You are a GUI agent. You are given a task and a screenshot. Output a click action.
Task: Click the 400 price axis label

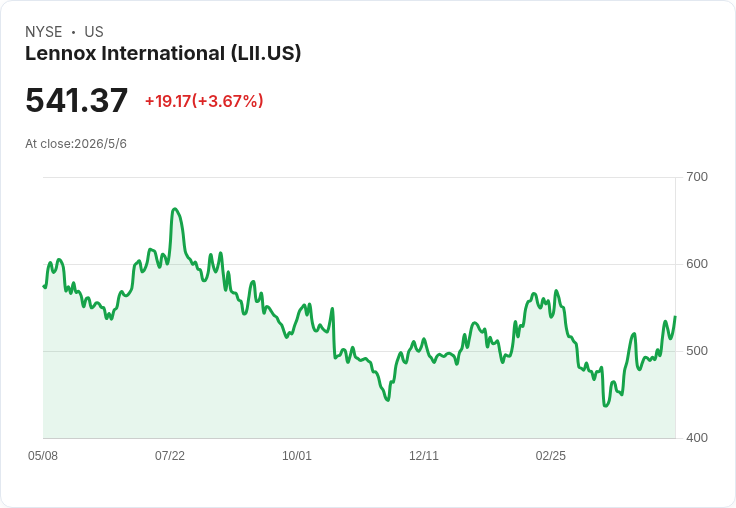(x=697, y=438)
